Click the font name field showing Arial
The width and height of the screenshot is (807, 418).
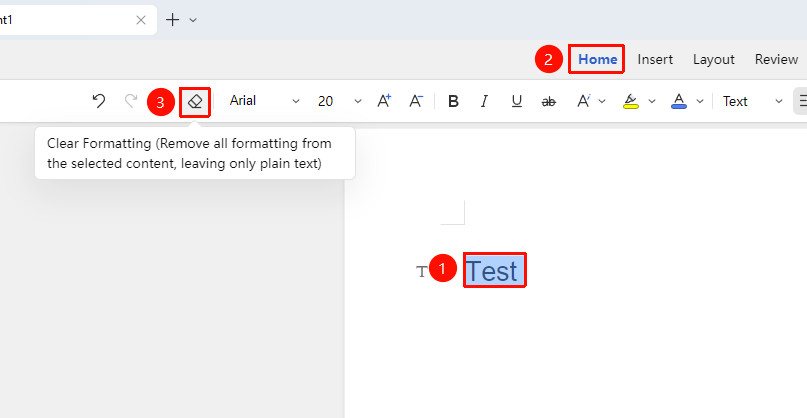[x=242, y=100]
